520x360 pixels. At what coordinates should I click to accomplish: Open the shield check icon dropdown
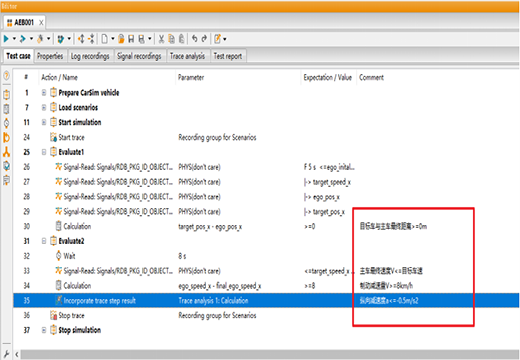[x=69, y=39]
